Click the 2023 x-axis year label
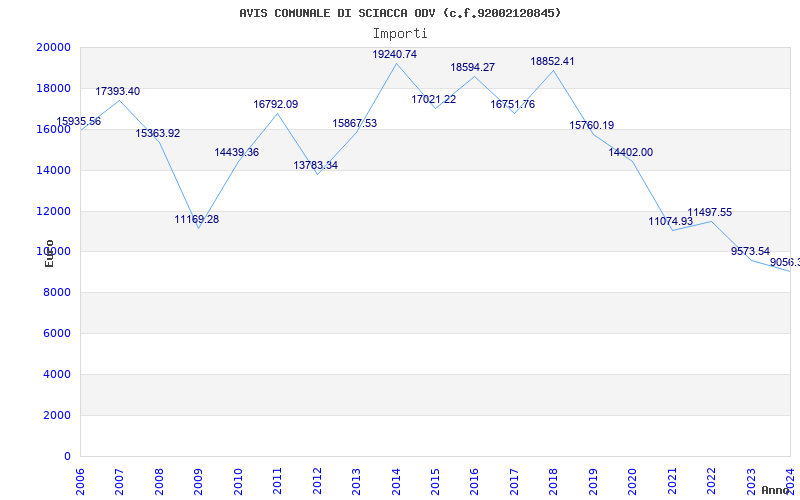The image size is (800, 500). pyautogui.click(x=751, y=481)
